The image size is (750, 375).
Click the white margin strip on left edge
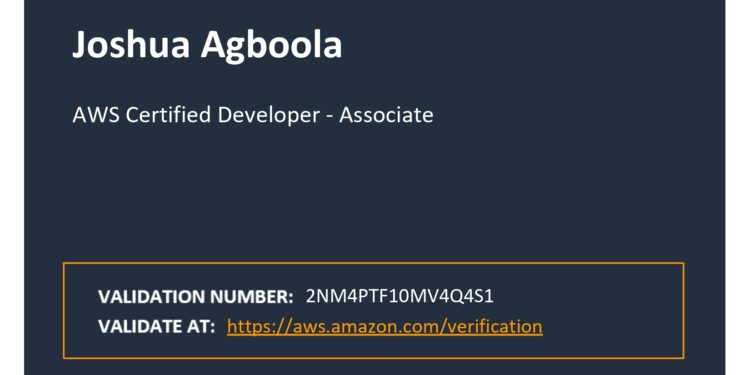click(x=12, y=188)
